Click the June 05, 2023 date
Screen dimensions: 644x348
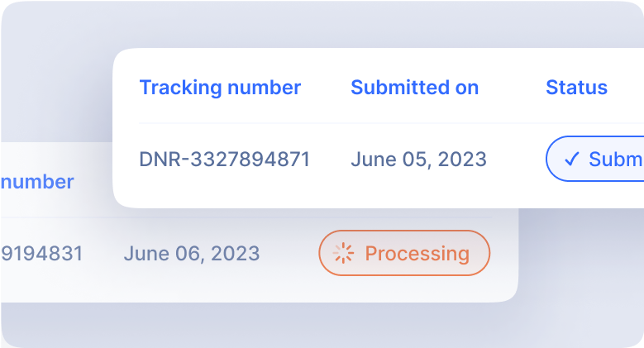pos(418,160)
